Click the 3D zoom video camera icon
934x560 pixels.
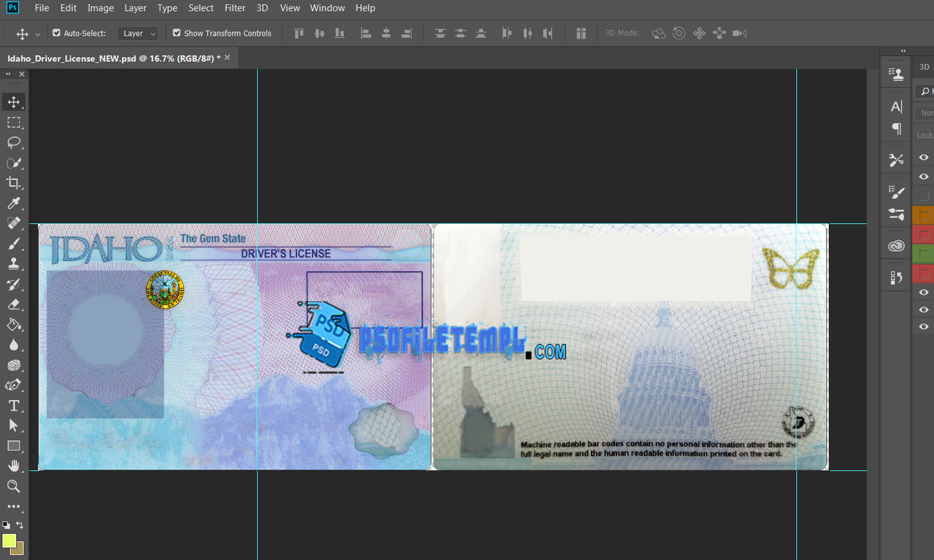point(740,34)
